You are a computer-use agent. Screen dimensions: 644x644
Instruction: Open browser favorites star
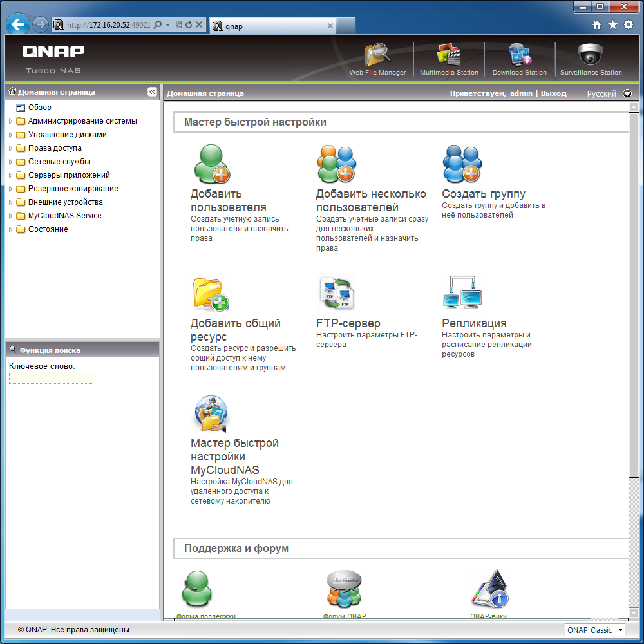coord(612,25)
